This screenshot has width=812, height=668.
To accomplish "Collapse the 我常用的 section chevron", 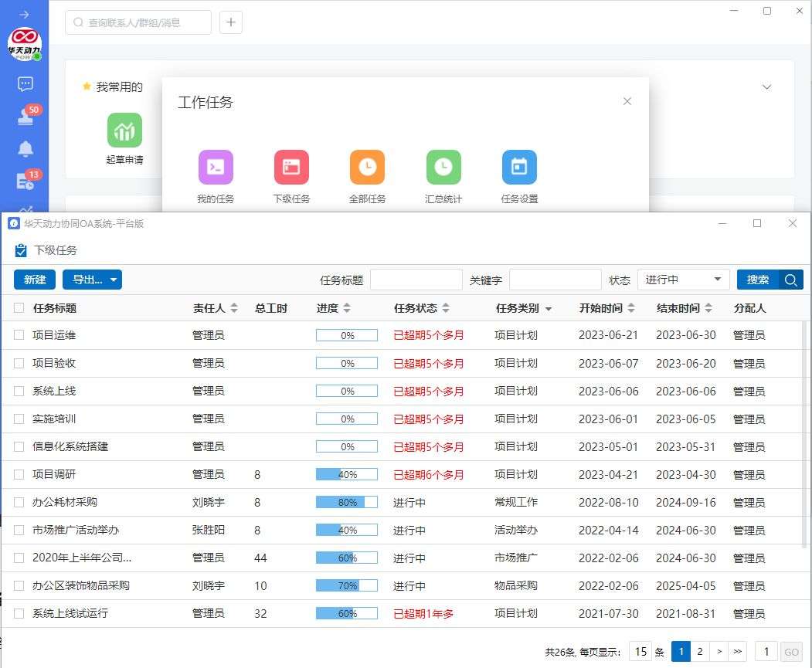I will pyautogui.click(x=766, y=87).
